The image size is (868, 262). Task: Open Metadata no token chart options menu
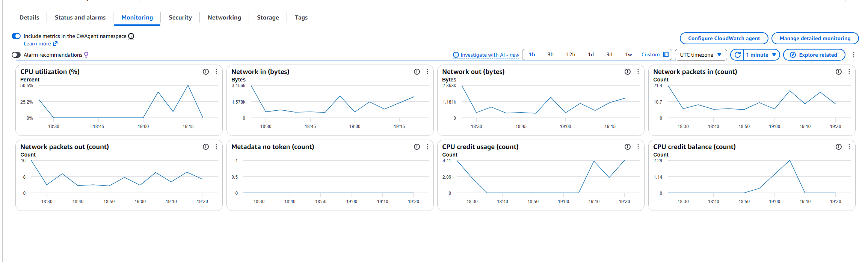click(427, 147)
